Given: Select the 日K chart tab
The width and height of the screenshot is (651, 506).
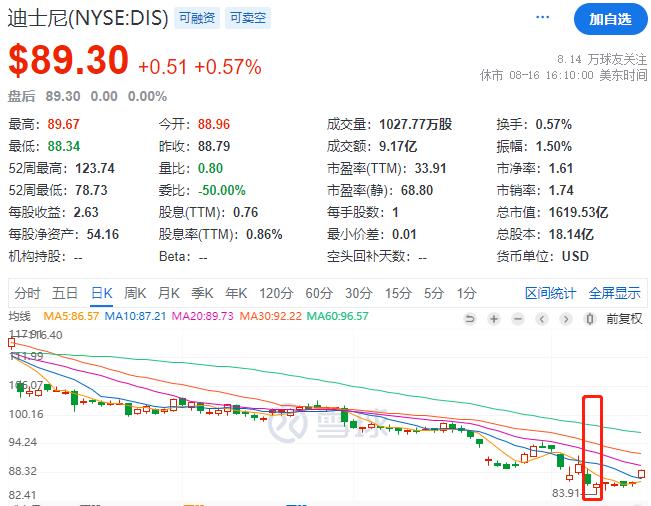Looking at the screenshot, I should point(102,293).
